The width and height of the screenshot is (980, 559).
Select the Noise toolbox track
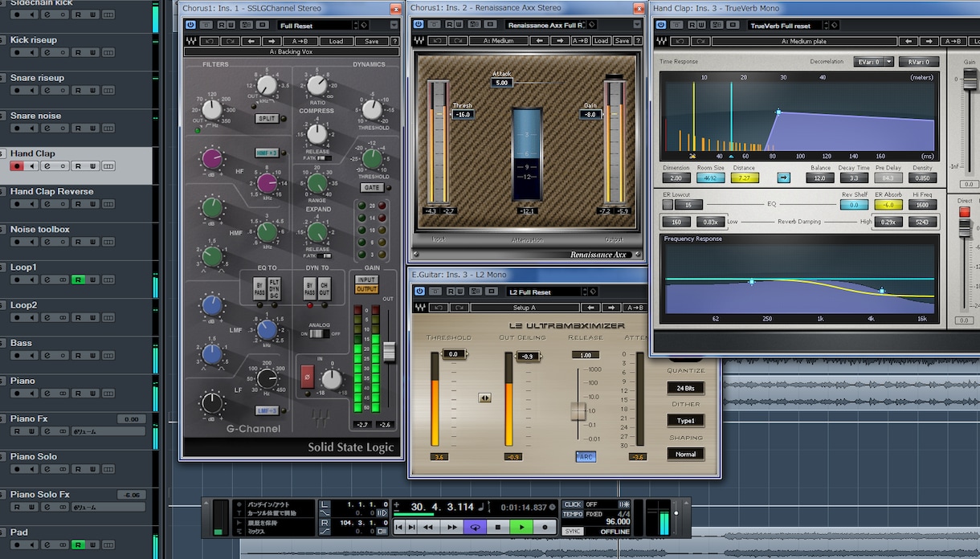pos(40,229)
